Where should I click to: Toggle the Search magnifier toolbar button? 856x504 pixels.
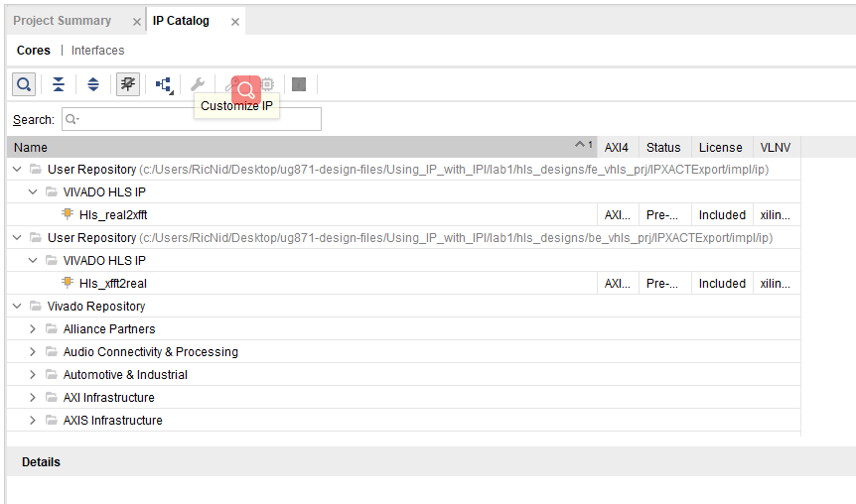[24, 84]
